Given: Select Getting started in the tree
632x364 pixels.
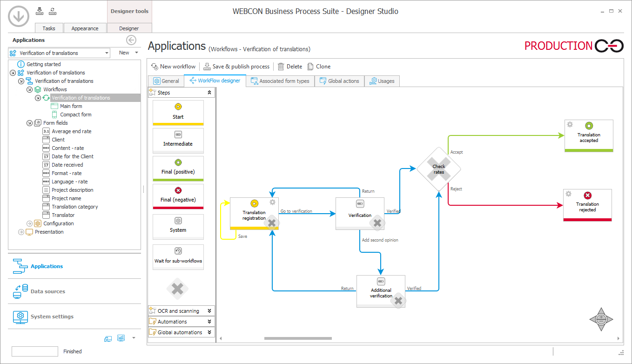Looking at the screenshot, I should [44, 64].
